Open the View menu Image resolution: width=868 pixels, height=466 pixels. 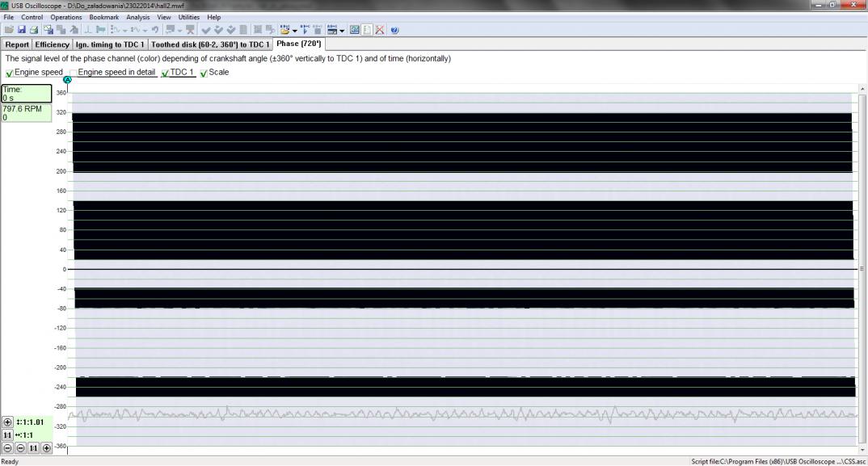tap(164, 17)
